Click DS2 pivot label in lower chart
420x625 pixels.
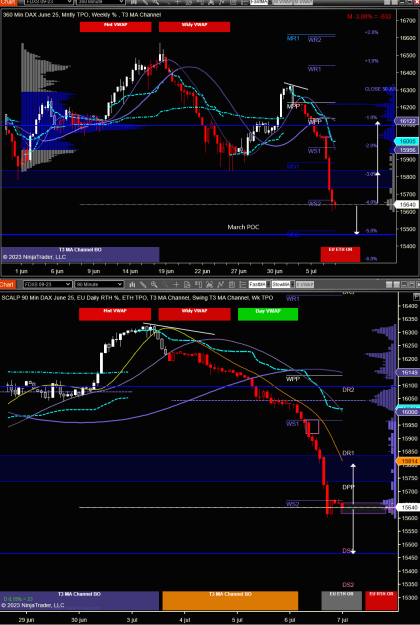tap(348, 585)
